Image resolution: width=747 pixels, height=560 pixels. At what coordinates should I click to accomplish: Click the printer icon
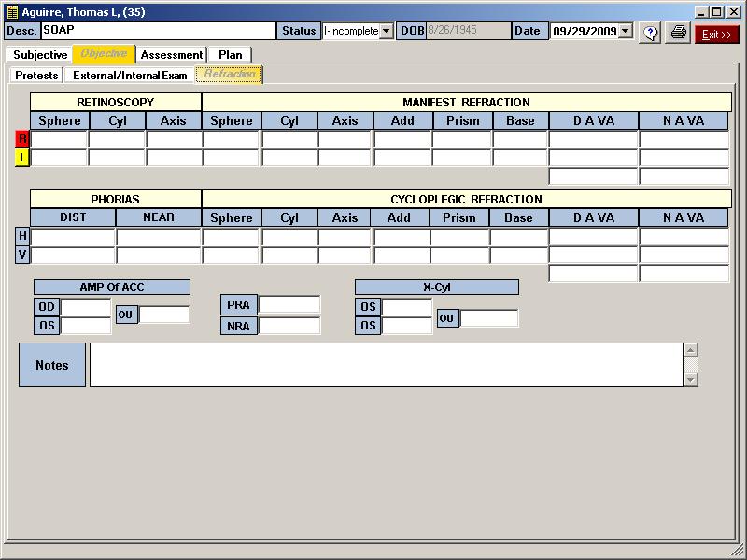[x=679, y=33]
